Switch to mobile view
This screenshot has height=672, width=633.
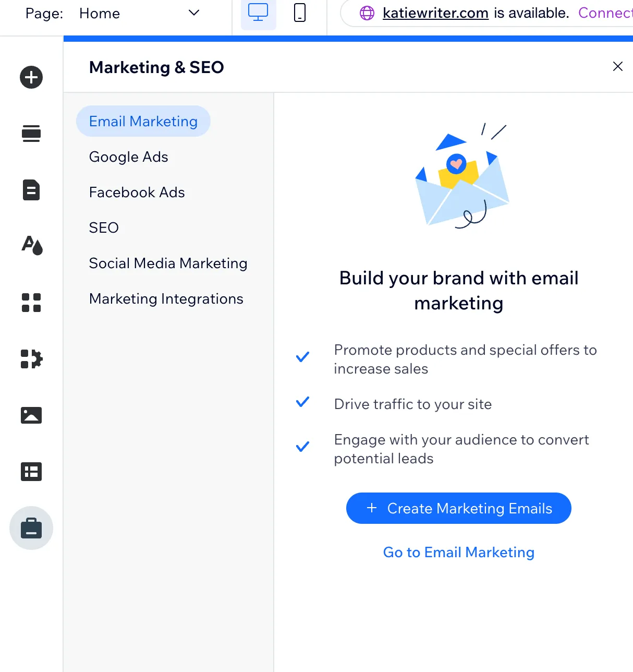[300, 13]
